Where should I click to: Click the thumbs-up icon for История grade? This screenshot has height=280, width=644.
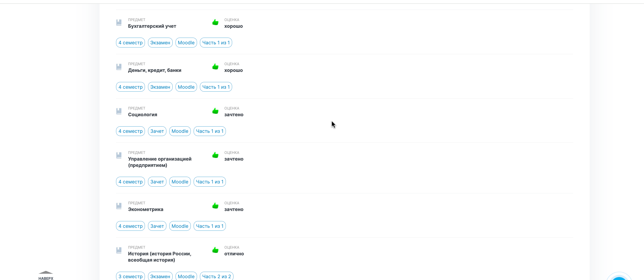(215, 250)
